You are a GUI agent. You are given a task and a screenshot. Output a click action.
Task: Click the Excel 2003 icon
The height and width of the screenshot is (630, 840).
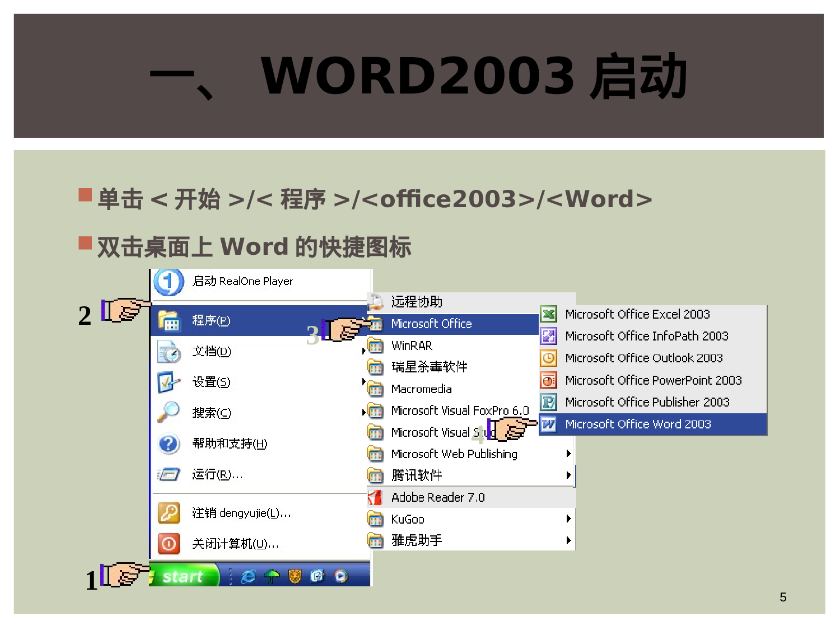(549, 314)
